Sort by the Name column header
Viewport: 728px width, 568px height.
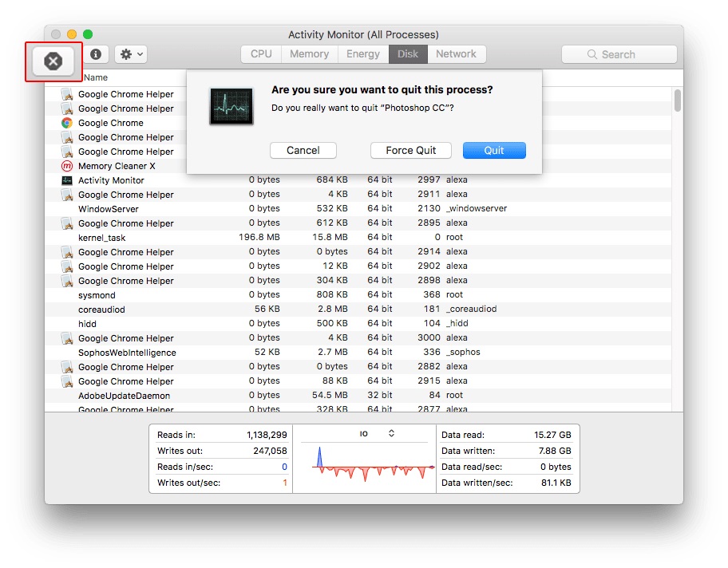click(x=96, y=77)
